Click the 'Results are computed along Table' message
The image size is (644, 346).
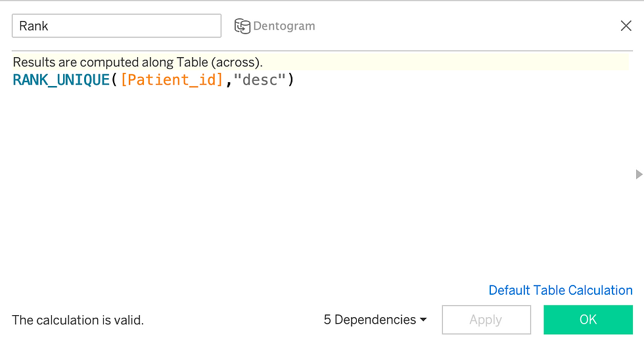click(x=137, y=62)
